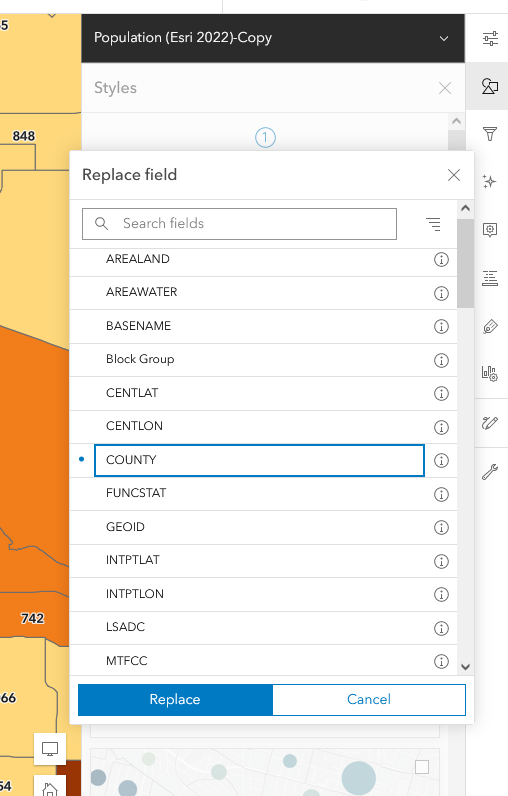Screen dimensions: 508x796
Task: Show info for the COUNTY field
Action: coord(441,460)
